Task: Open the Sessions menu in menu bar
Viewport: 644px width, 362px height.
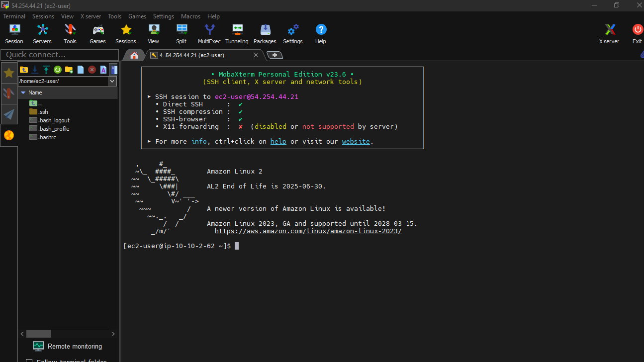Action: (43, 16)
